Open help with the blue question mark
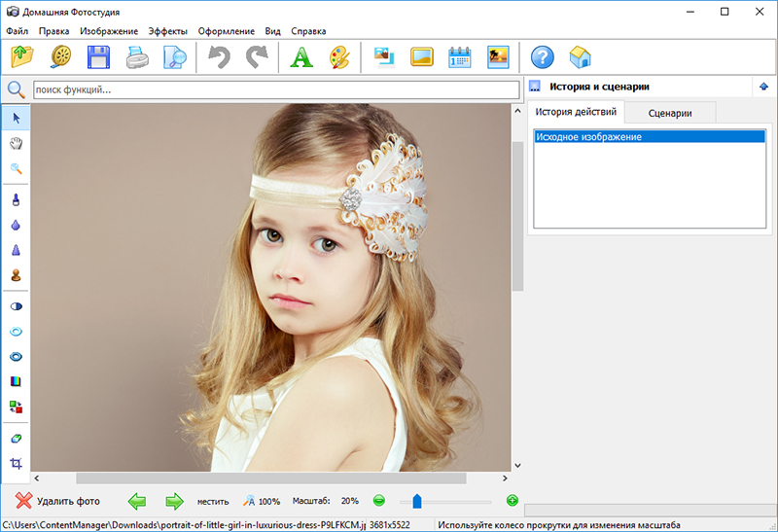This screenshot has width=778, height=532. pyautogui.click(x=543, y=57)
